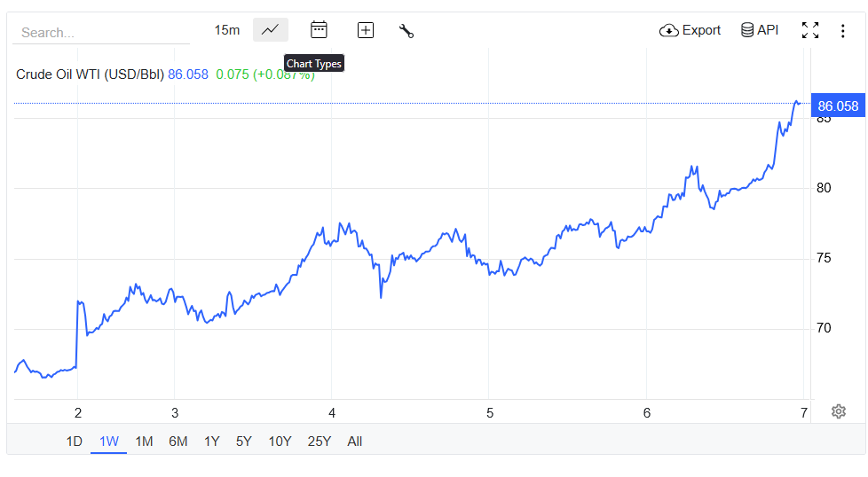Choose the 1Y time range
Viewport: 868px width, 477px height.
pos(212,441)
